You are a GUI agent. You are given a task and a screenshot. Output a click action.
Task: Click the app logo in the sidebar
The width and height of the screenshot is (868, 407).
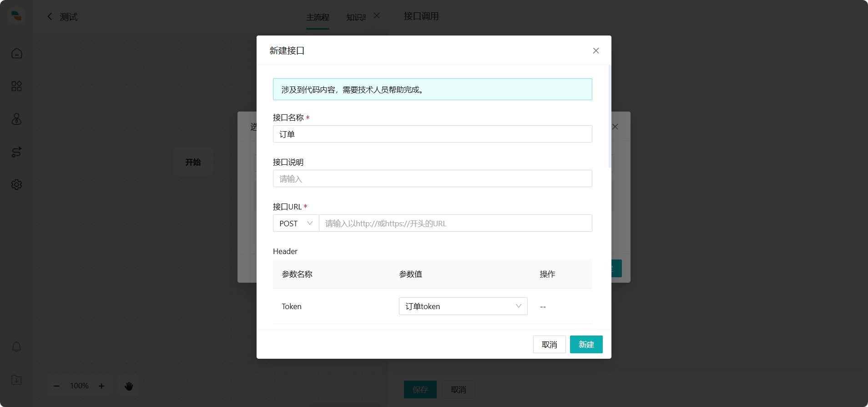tap(16, 16)
